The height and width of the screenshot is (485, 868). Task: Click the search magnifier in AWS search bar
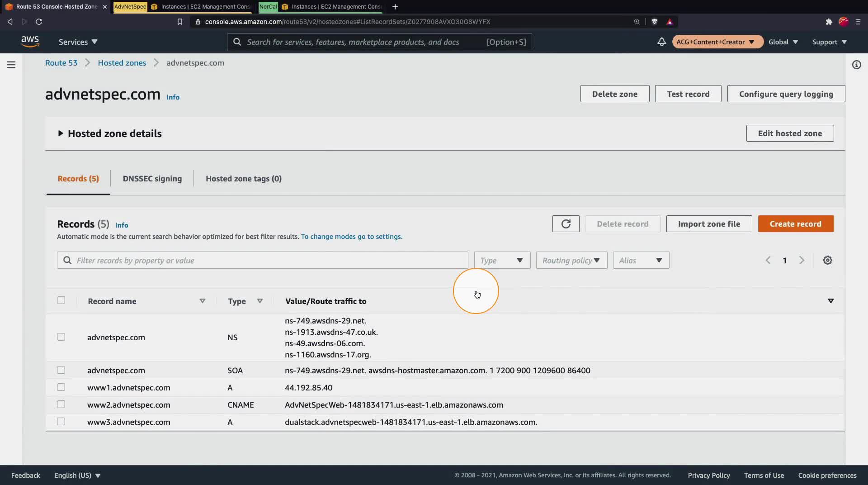(x=237, y=42)
